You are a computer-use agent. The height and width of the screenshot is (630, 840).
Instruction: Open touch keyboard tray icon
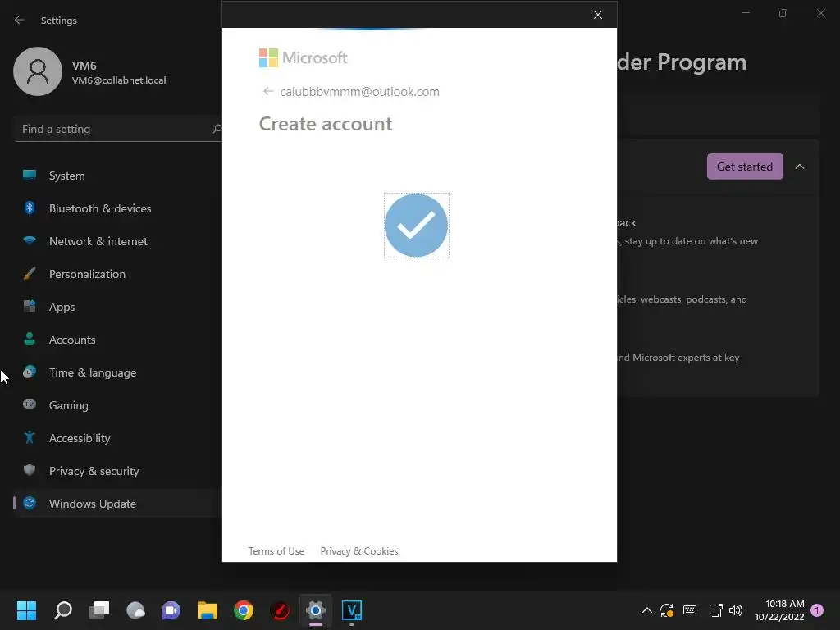click(689, 610)
